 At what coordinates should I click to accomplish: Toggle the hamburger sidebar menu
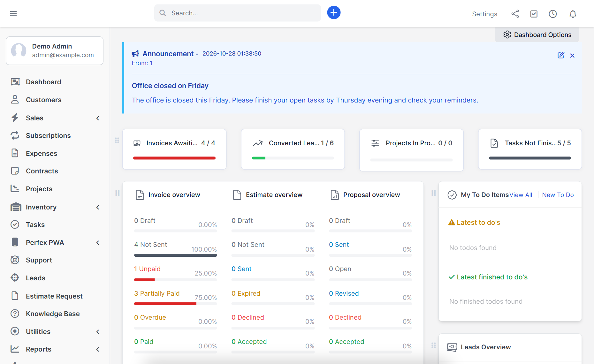tap(13, 13)
